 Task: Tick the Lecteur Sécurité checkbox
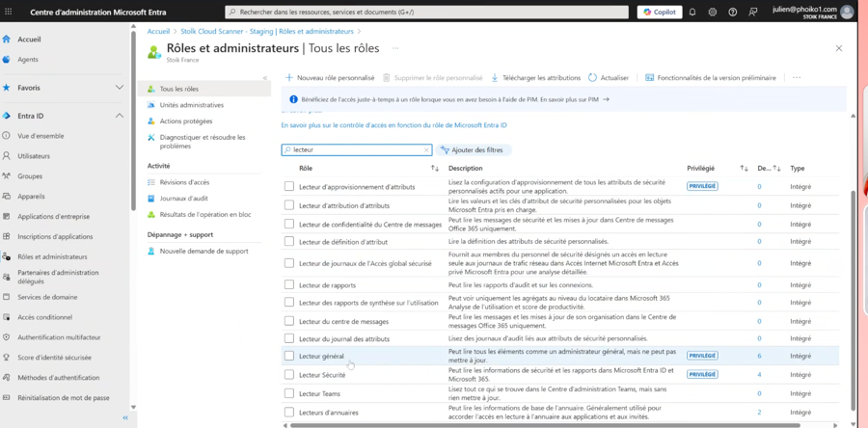pos(289,375)
